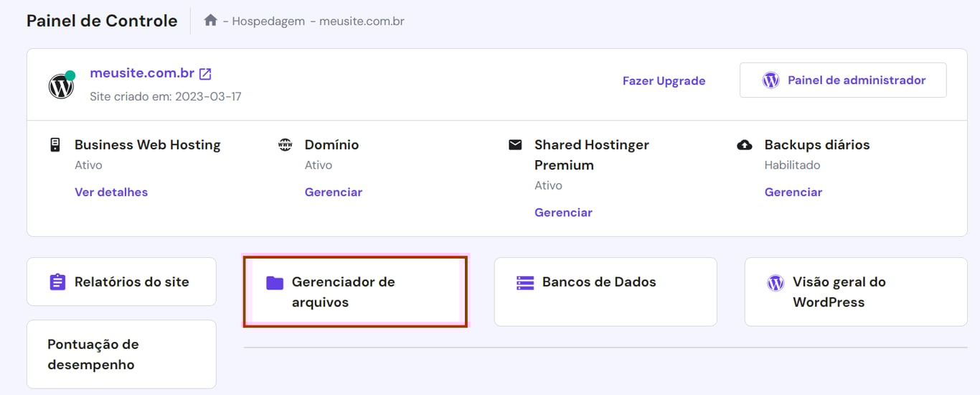
Task: Click the Fazer Upgrade link
Action: click(x=664, y=81)
